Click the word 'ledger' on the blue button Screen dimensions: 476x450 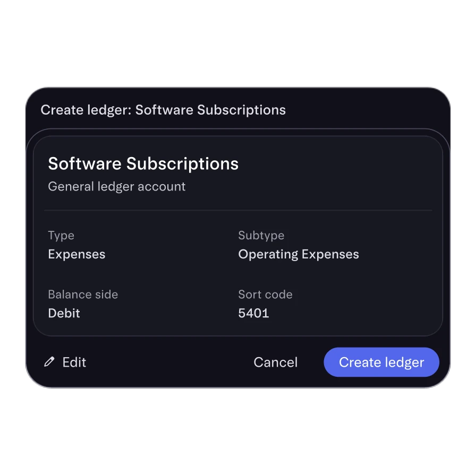405,362
